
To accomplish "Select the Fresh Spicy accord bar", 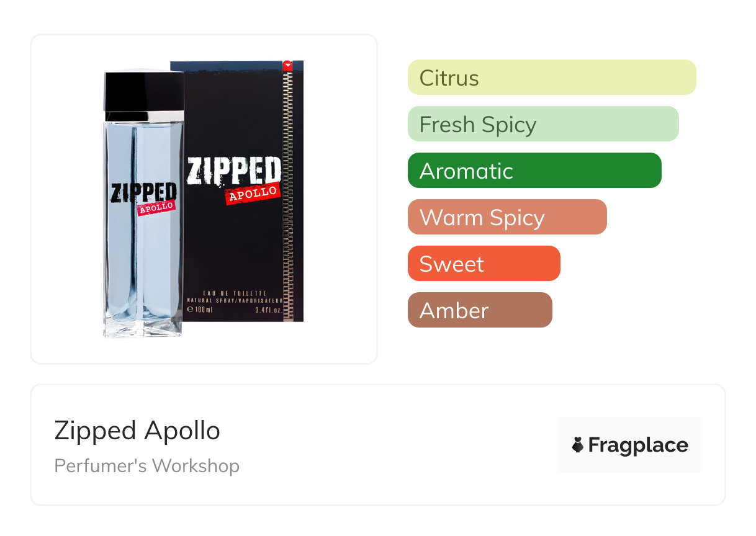I will pos(542,124).
